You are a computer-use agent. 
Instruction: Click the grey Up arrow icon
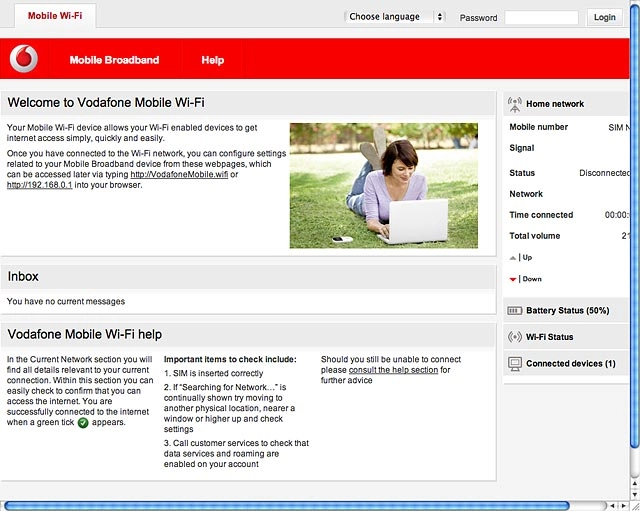[x=513, y=258]
